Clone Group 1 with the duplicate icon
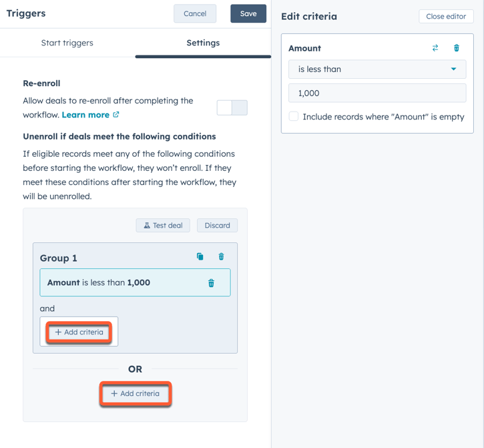This screenshot has height=448, width=484. point(200,257)
